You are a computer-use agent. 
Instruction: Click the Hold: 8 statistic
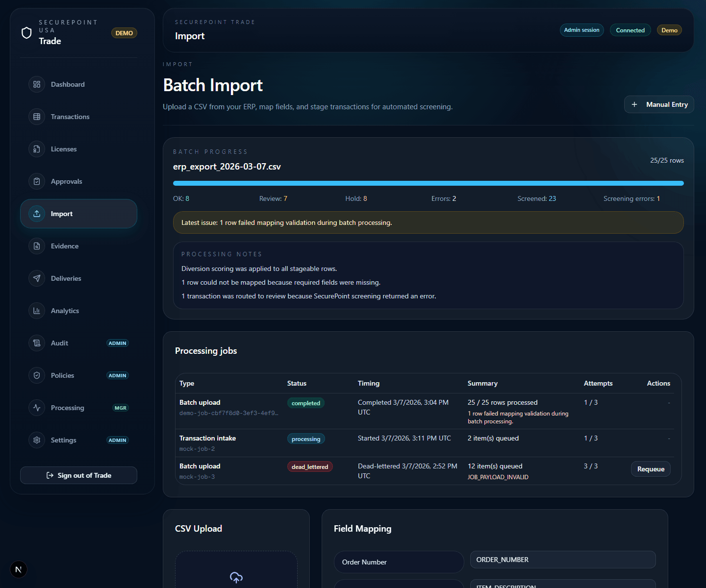[356, 198]
